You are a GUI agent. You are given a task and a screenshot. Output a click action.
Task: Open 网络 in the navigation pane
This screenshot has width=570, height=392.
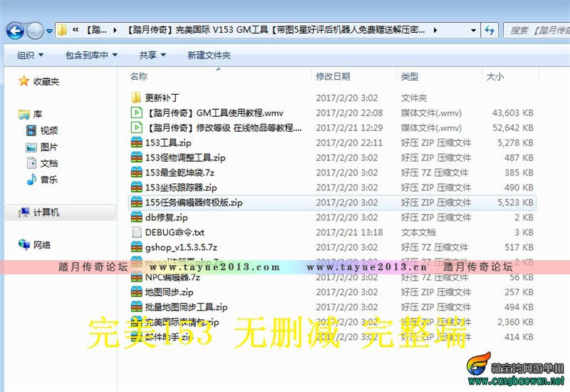42,245
